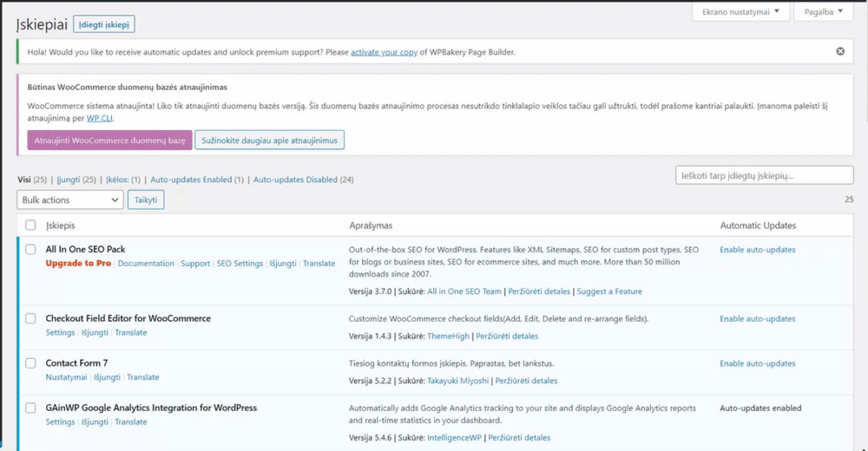The image size is (868, 451).
Task: Open the WP CLI link
Action: point(100,118)
